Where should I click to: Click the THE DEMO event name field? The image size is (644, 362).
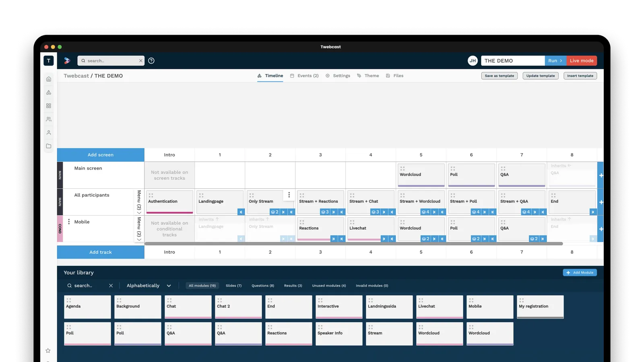[513, 61]
